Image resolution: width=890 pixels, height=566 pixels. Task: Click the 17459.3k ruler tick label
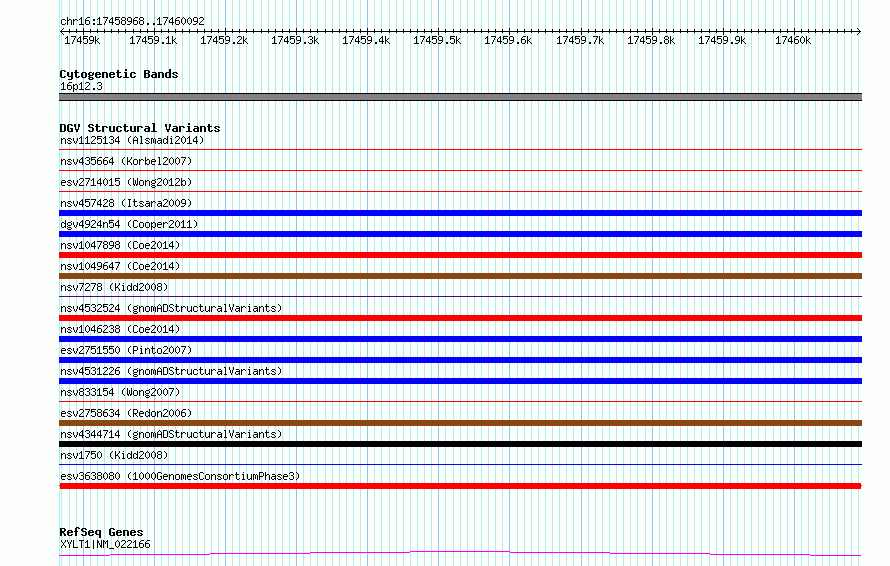pyautogui.click(x=295, y=40)
